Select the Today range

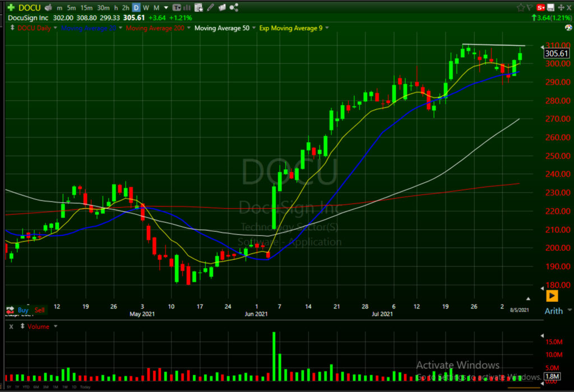(x=85, y=387)
